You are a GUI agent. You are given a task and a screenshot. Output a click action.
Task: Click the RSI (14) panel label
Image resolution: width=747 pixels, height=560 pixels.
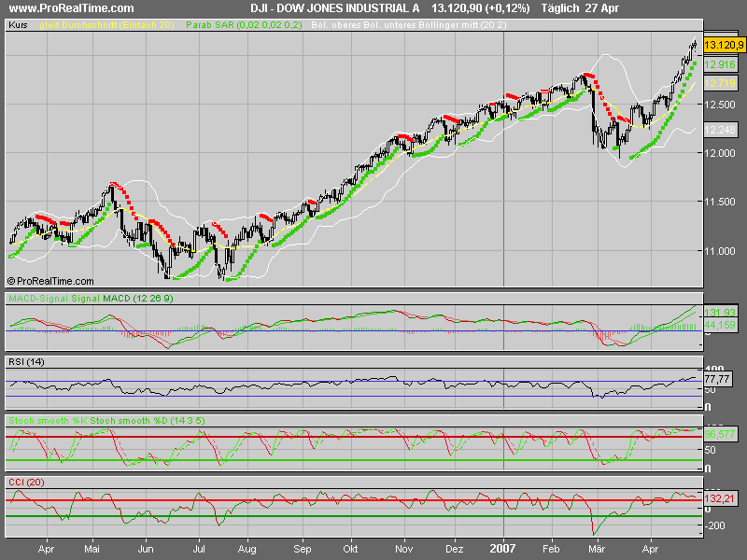(x=27, y=362)
